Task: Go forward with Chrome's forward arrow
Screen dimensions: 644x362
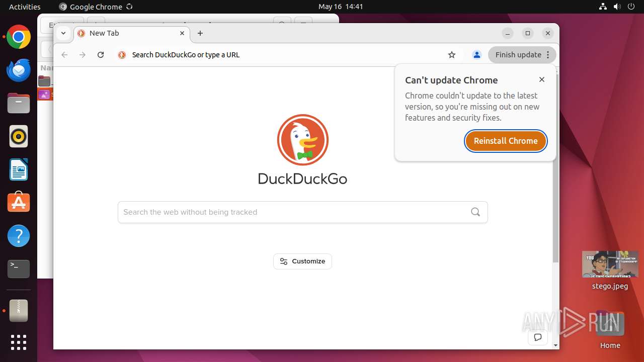Action: coord(83,55)
